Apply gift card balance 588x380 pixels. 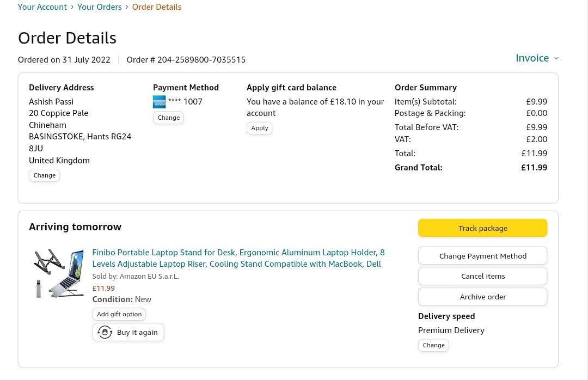(259, 128)
